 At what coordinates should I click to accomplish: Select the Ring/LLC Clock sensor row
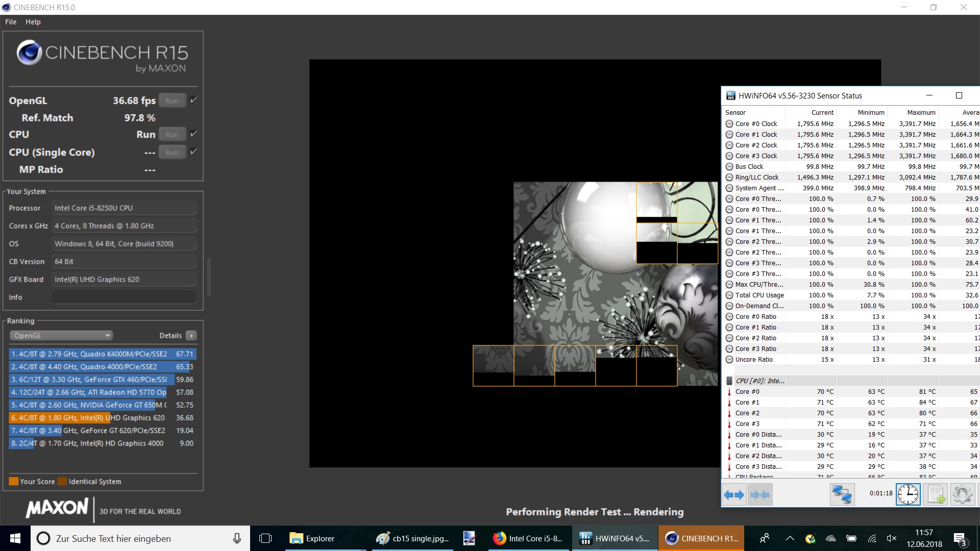(850, 178)
